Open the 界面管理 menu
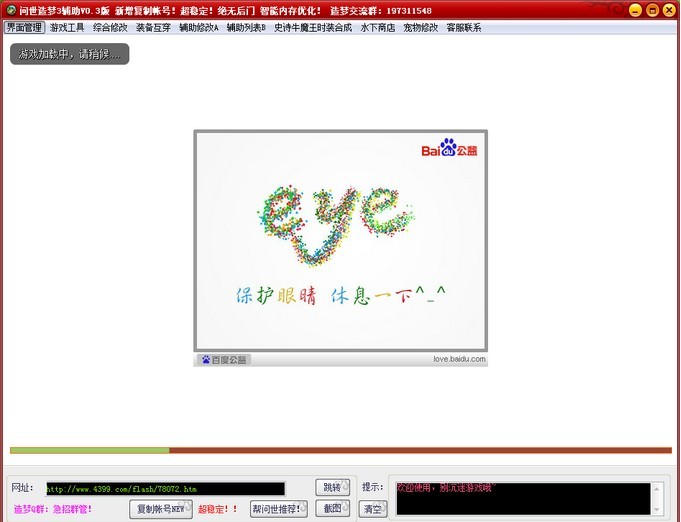The height and width of the screenshot is (522, 681). click(24, 28)
